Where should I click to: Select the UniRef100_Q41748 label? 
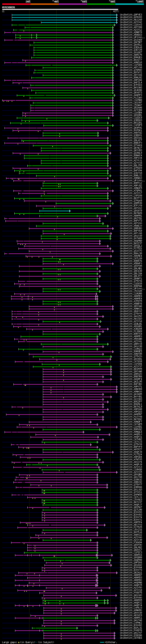click(x=131, y=477)
